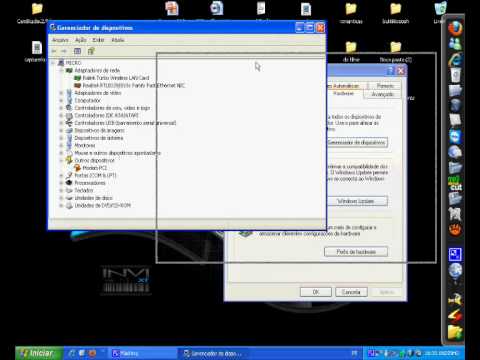Click the Portas (COM & LPT) category icon
Viewport: 480px width, 360px height.
pyautogui.click(x=69, y=175)
